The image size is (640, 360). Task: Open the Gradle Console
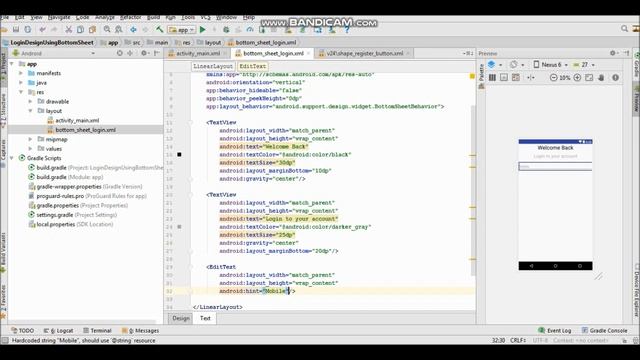(x=604, y=331)
